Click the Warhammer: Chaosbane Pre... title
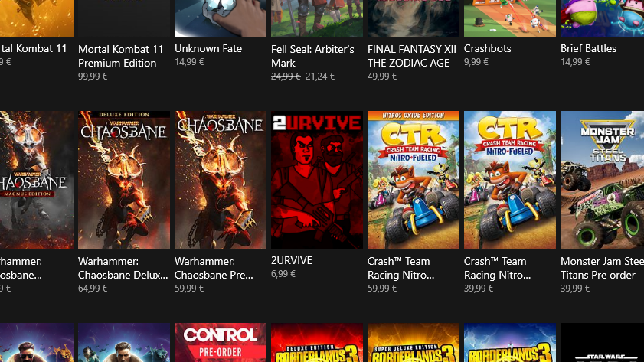The width and height of the screenshot is (644, 362). (x=214, y=268)
